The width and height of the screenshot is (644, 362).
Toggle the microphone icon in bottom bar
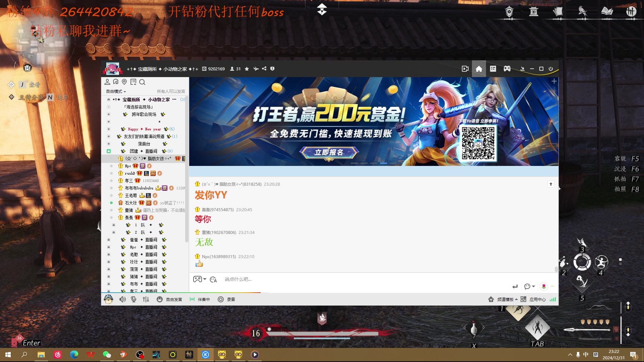[133, 299]
